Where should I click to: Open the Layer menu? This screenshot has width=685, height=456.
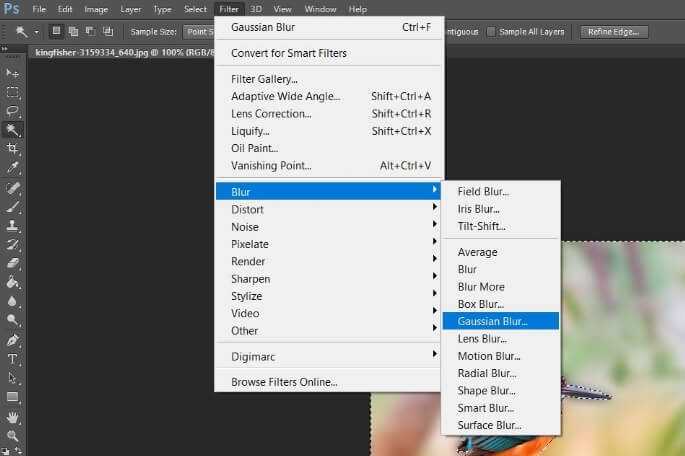coord(130,9)
